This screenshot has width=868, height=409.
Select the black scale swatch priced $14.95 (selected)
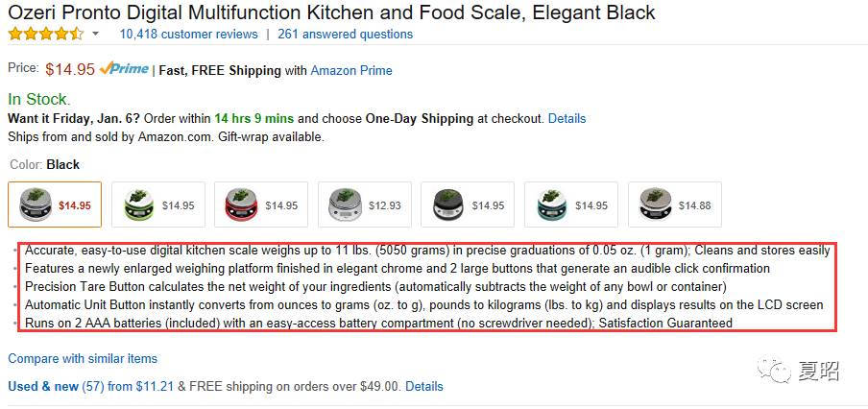point(56,204)
